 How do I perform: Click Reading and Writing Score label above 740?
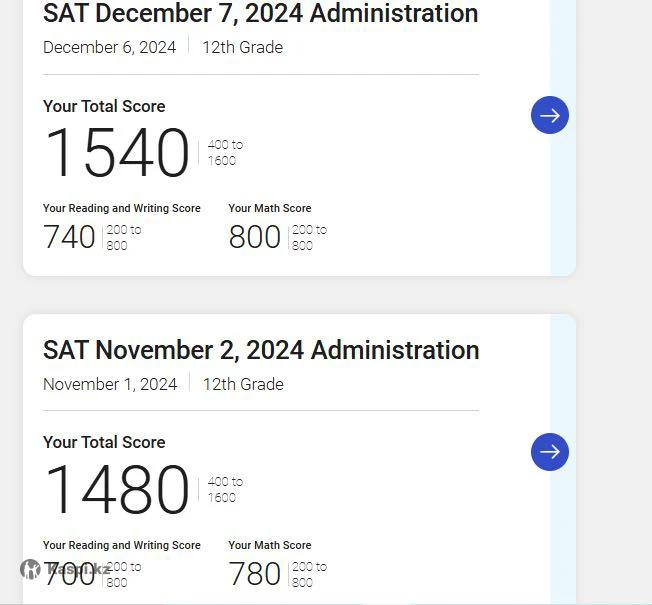pos(122,208)
